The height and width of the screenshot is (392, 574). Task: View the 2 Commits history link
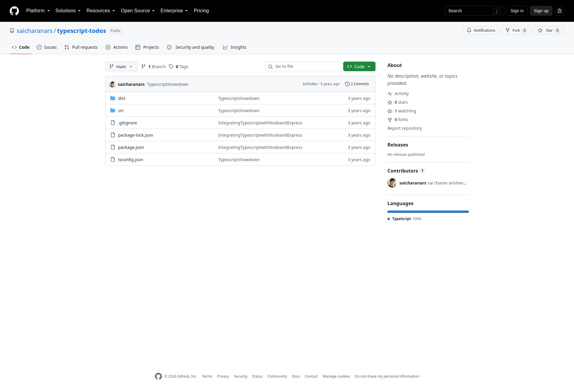coord(357,84)
